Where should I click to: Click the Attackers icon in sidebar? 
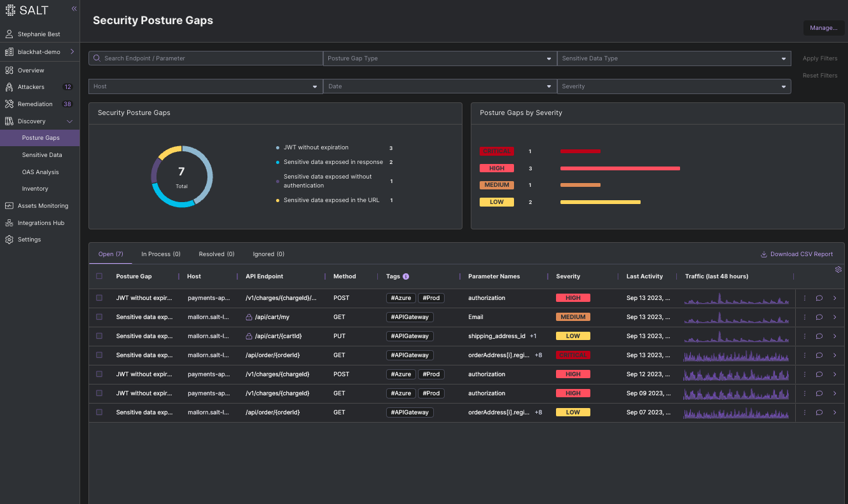9,87
